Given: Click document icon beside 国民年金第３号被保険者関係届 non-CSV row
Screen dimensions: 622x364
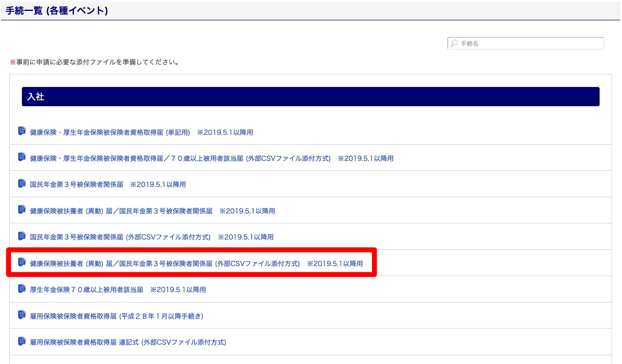Looking at the screenshot, I should [22, 184].
